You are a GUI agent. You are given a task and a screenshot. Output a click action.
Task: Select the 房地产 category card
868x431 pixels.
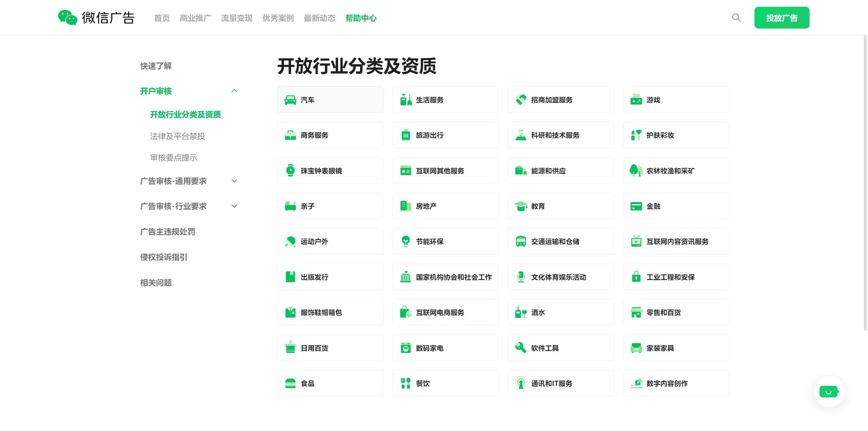tap(445, 206)
